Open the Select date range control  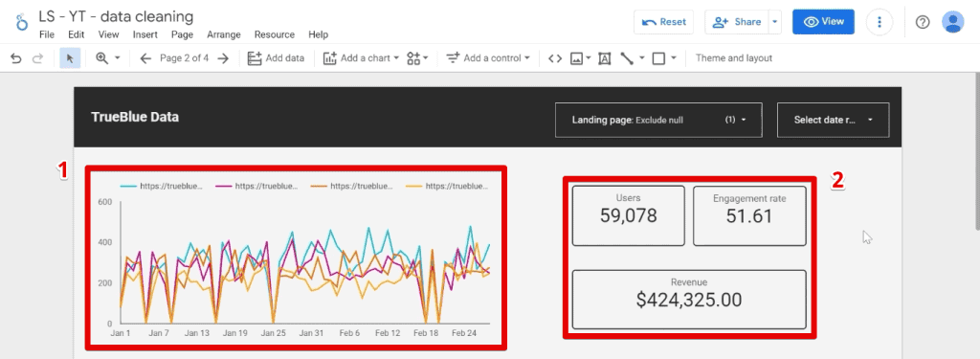(x=834, y=120)
